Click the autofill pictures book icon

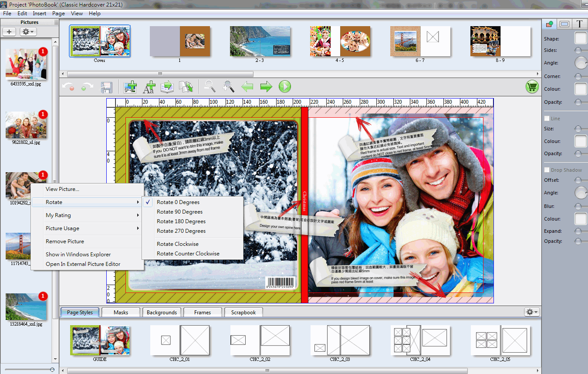point(168,87)
